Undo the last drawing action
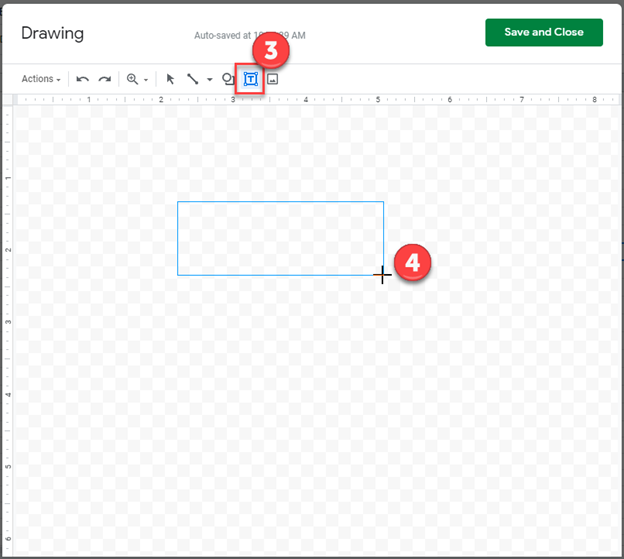The image size is (624, 559). coord(82,79)
